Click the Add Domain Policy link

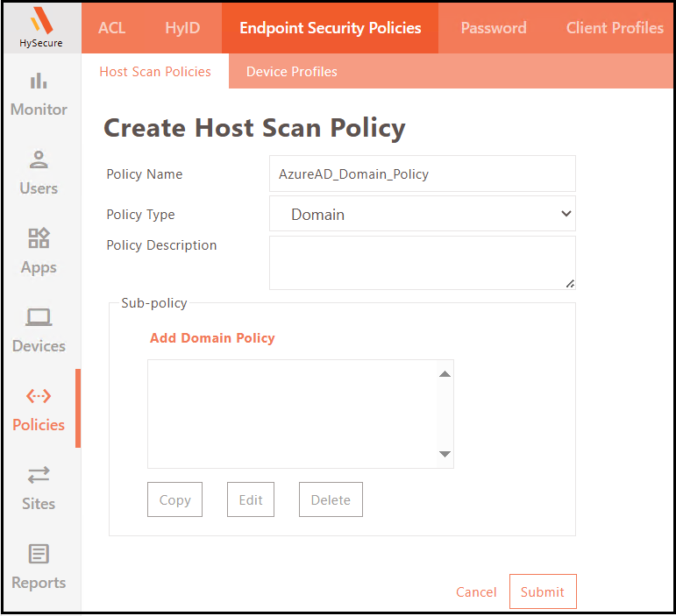(x=212, y=338)
